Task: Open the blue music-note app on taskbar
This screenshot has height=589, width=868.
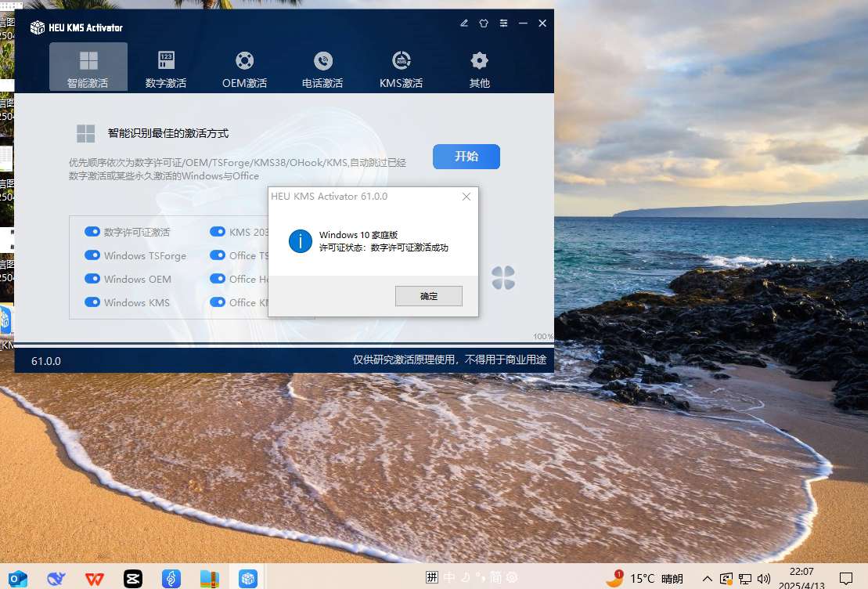Action: click(x=171, y=579)
